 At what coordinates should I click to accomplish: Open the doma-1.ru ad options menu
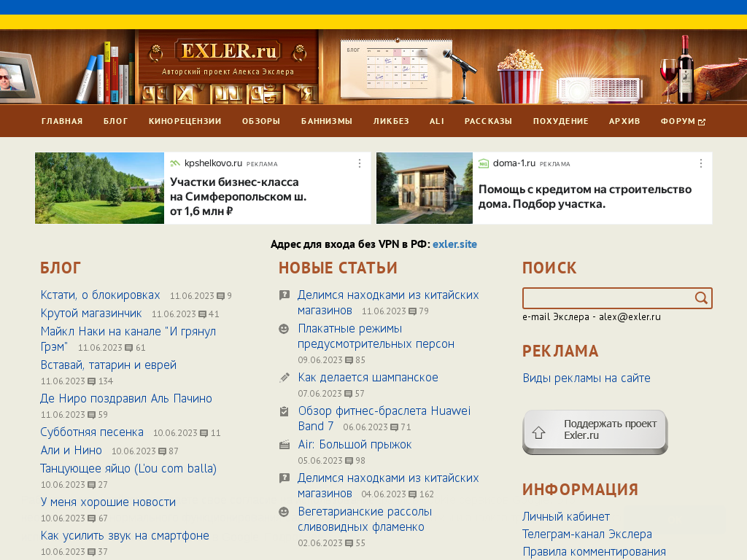pos(701,163)
